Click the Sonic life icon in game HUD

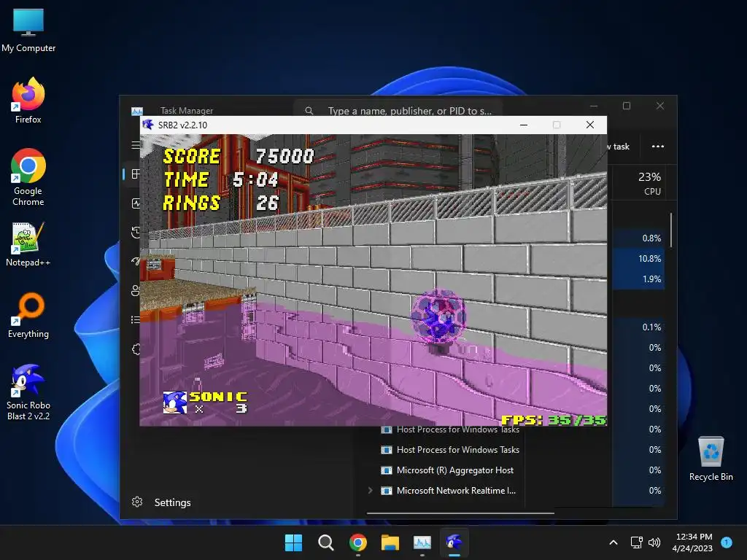point(175,402)
